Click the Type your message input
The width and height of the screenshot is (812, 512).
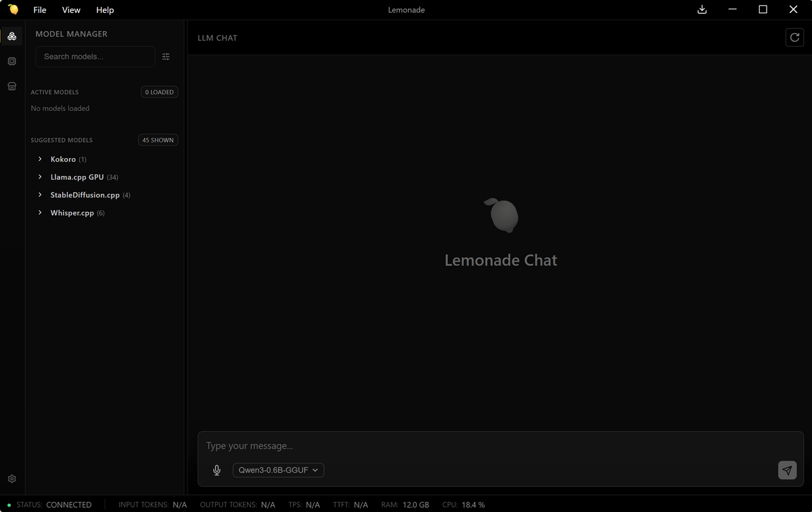pos(501,446)
